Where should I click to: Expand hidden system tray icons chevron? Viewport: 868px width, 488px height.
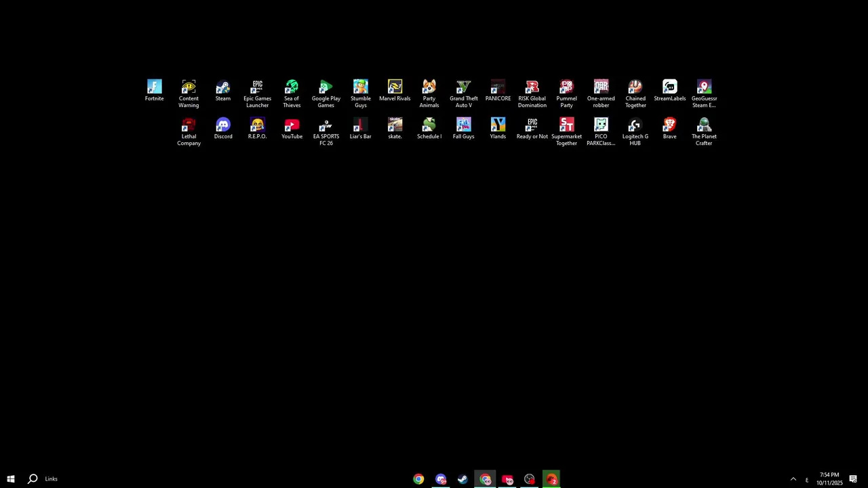pos(793,479)
